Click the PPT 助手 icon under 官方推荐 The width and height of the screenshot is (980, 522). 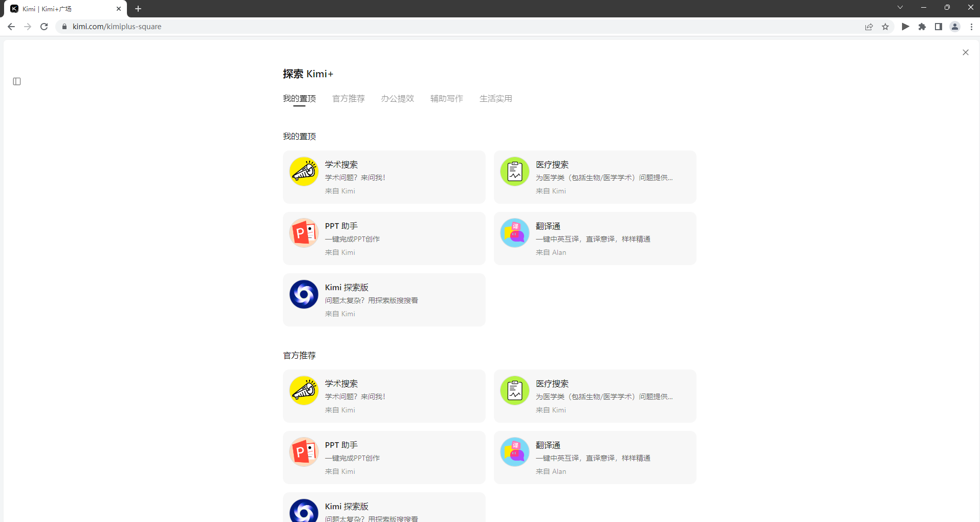[304, 452]
